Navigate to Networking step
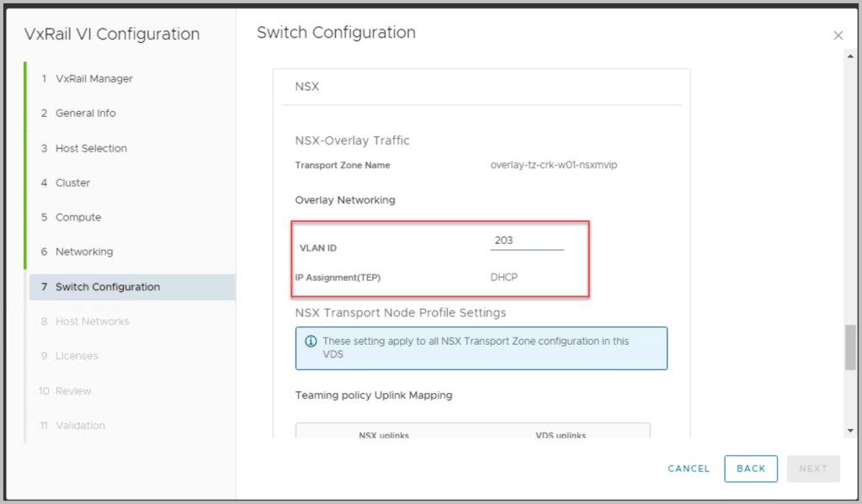This screenshot has width=862, height=504. (x=83, y=252)
